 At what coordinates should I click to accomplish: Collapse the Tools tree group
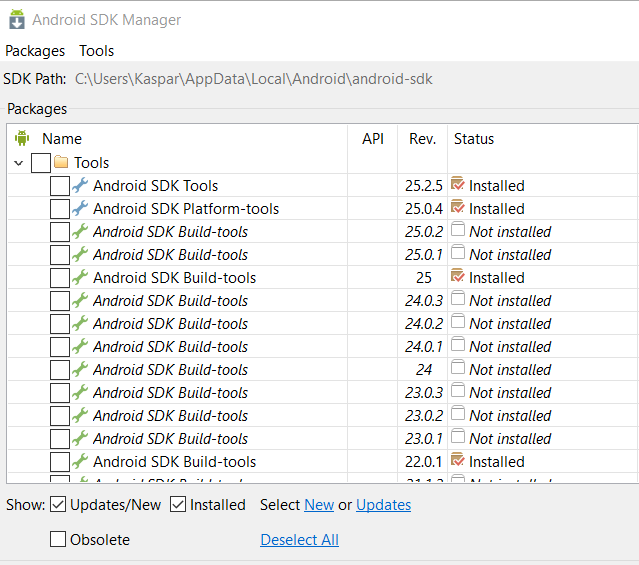click(x=19, y=163)
